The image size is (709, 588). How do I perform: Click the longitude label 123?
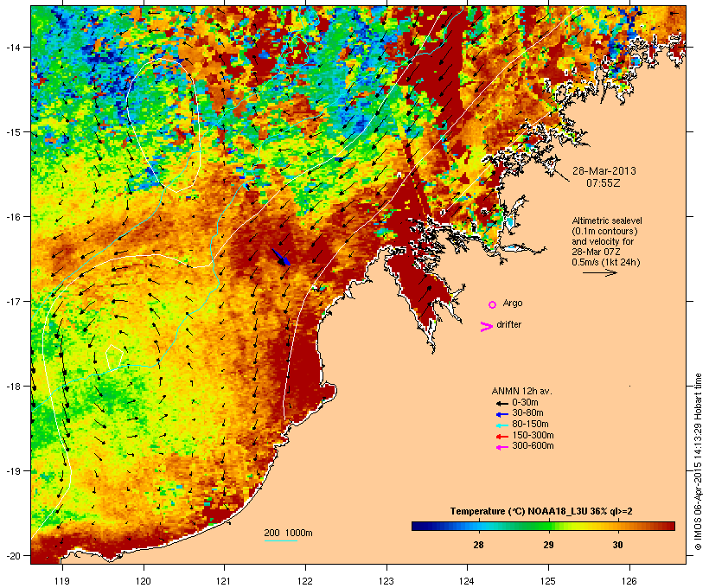click(x=386, y=580)
